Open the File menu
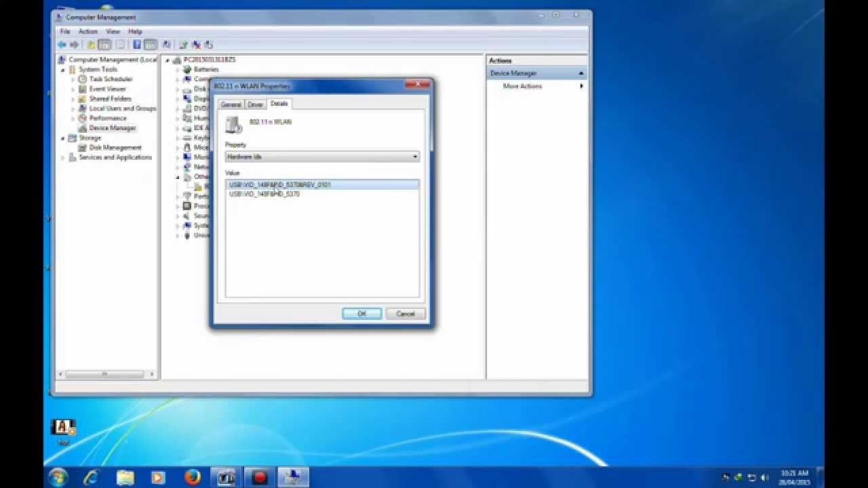Viewport: 868px width, 488px height. (65, 32)
